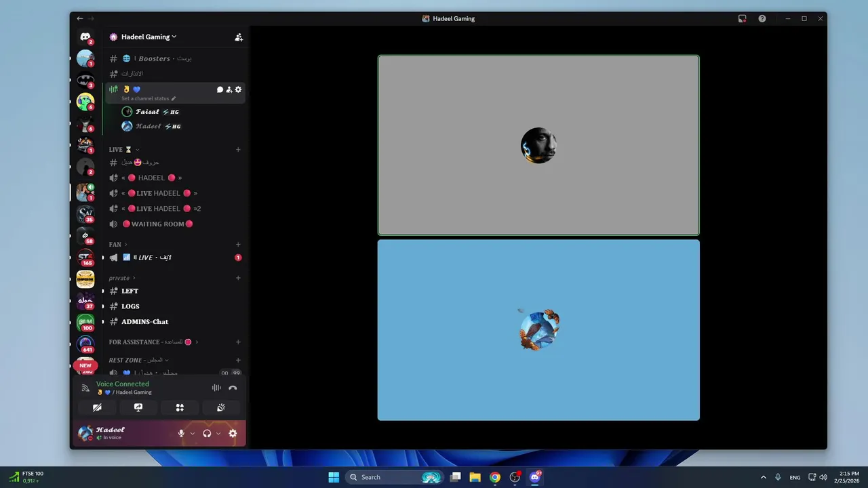Open chat of the active voice channel
Screen dimensions: 868x488
click(220, 89)
